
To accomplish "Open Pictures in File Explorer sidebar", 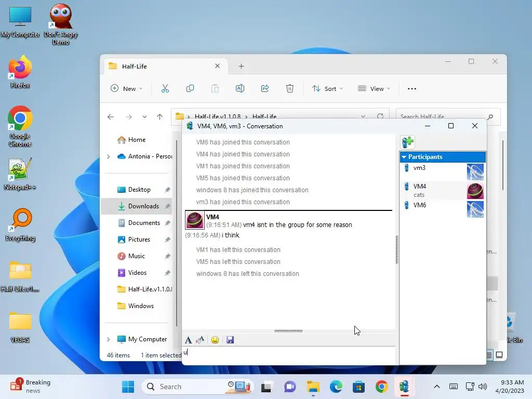I will click(x=139, y=239).
